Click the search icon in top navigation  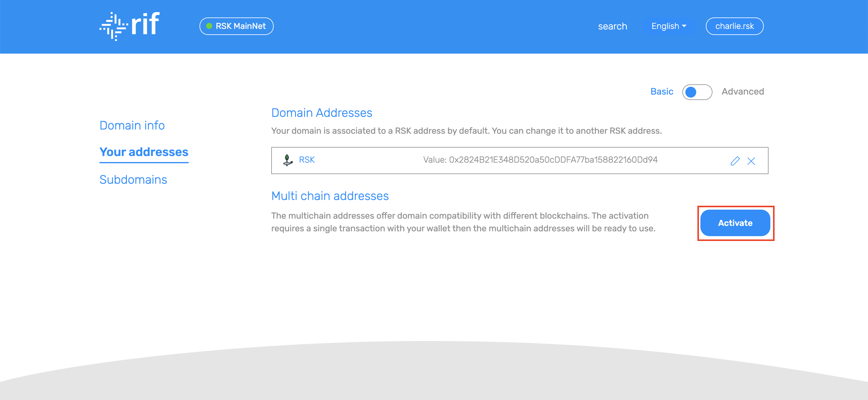coord(612,26)
